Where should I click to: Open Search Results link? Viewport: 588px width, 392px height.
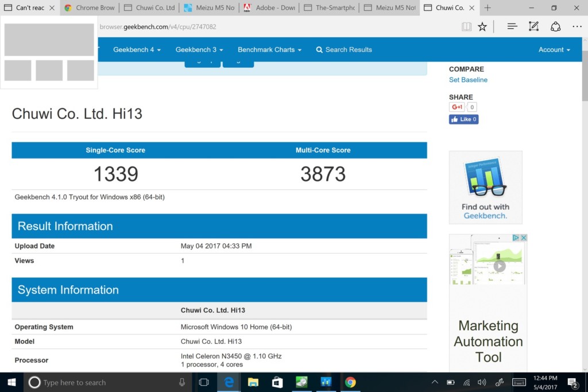(x=344, y=49)
